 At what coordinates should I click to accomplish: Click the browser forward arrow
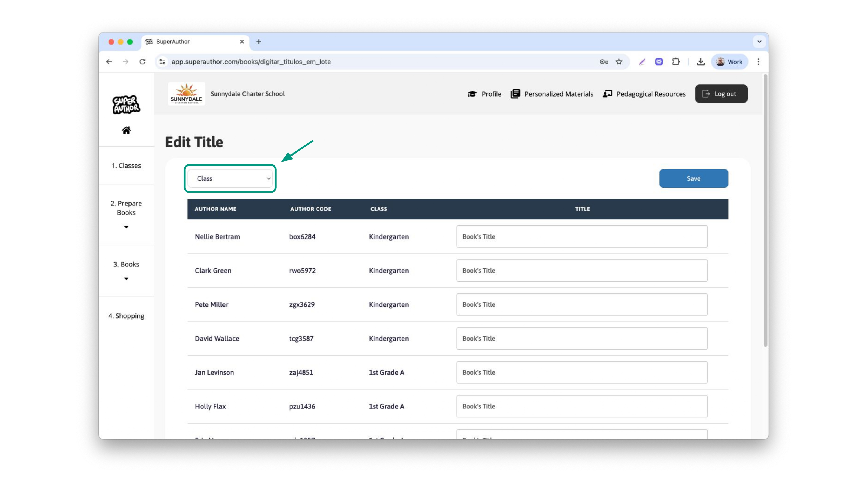pyautogui.click(x=126, y=62)
